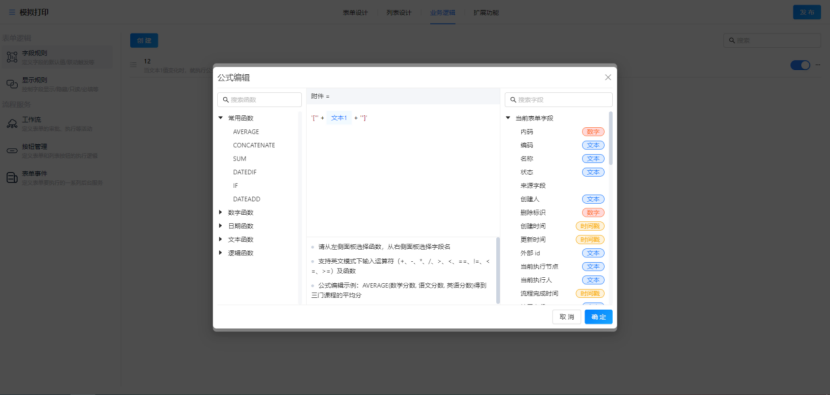
Task: Click the 按钮管理 icon in sidebar
Action: coord(12,150)
